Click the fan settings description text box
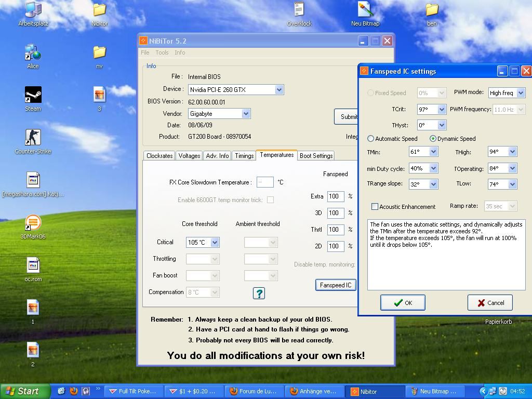 446,255
